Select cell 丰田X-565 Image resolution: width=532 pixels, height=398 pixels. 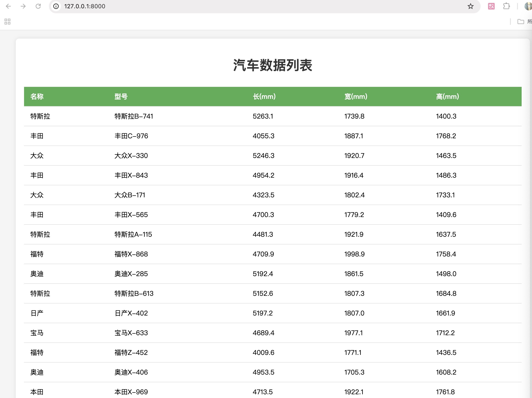tap(131, 215)
